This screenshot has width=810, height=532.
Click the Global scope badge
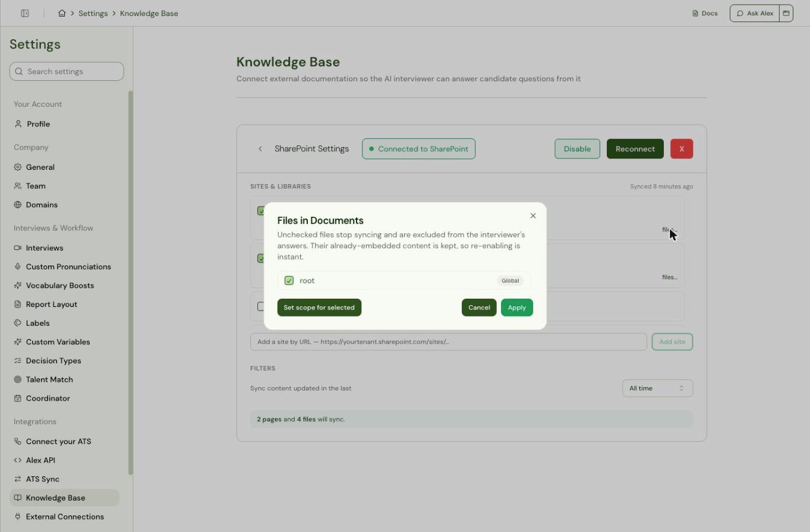click(510, 280)
